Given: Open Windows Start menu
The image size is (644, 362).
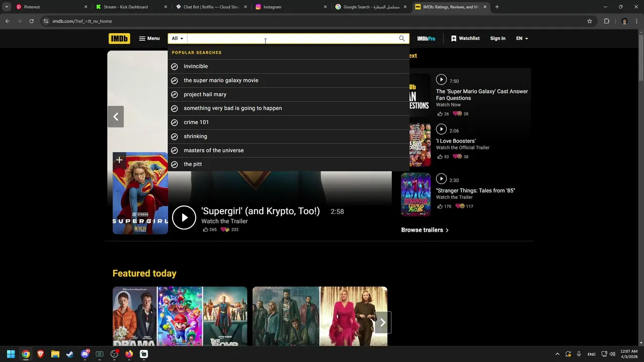Looking at the screenshot, I should [x=11, y=354].
